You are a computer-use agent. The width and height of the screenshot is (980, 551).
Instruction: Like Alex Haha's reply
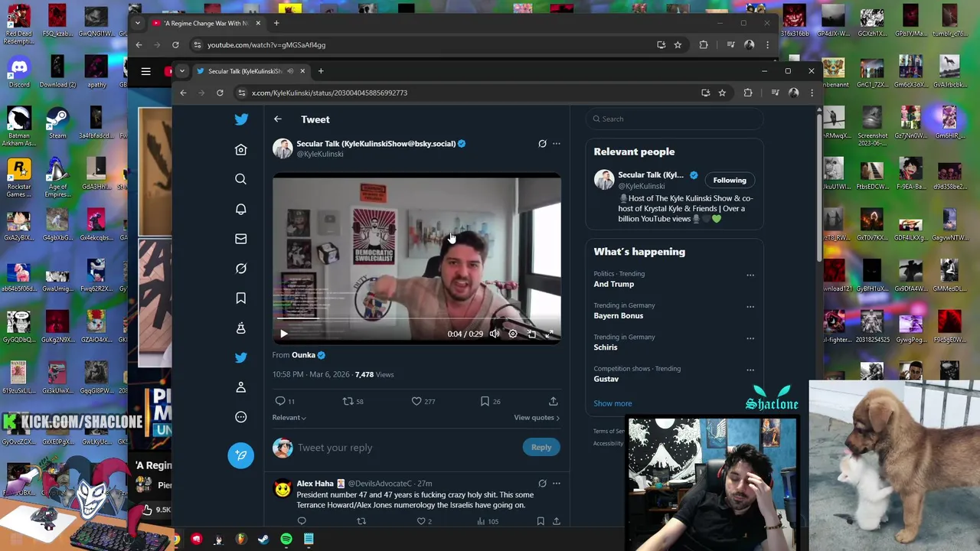420,521
